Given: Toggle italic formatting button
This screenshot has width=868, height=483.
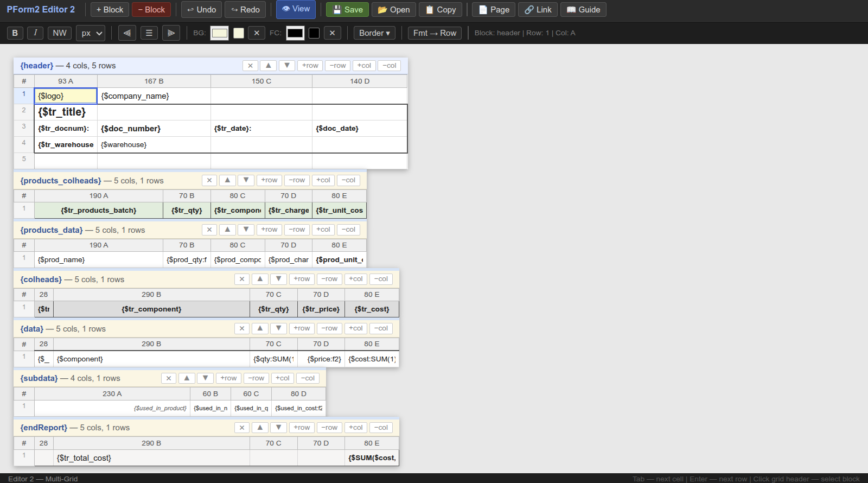Looking at the screenshot, I should (35, 33).
